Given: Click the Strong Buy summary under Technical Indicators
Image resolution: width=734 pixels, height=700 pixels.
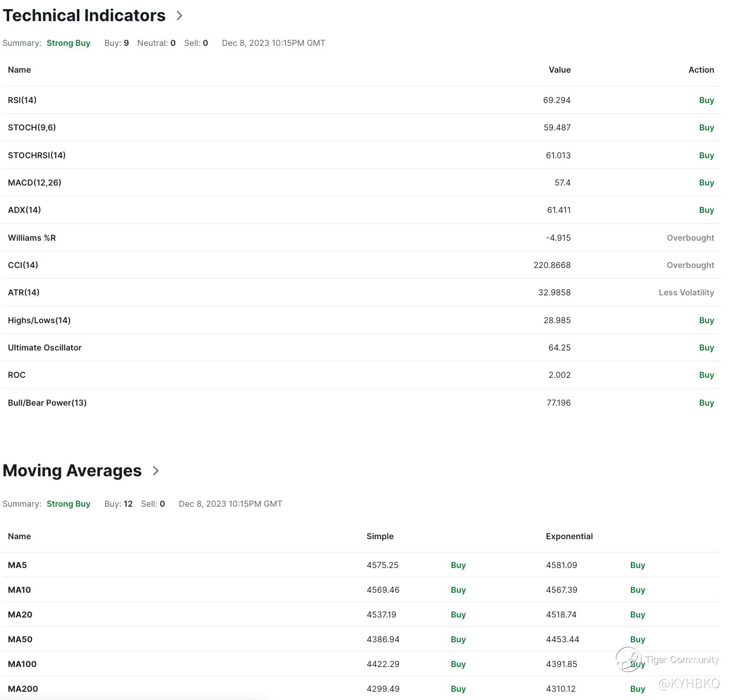Looking at the screenshot, I should click(x=69, y=43).
